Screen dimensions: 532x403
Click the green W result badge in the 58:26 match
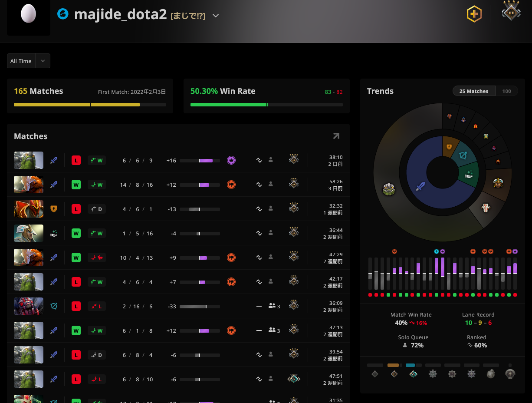point(76,185)
